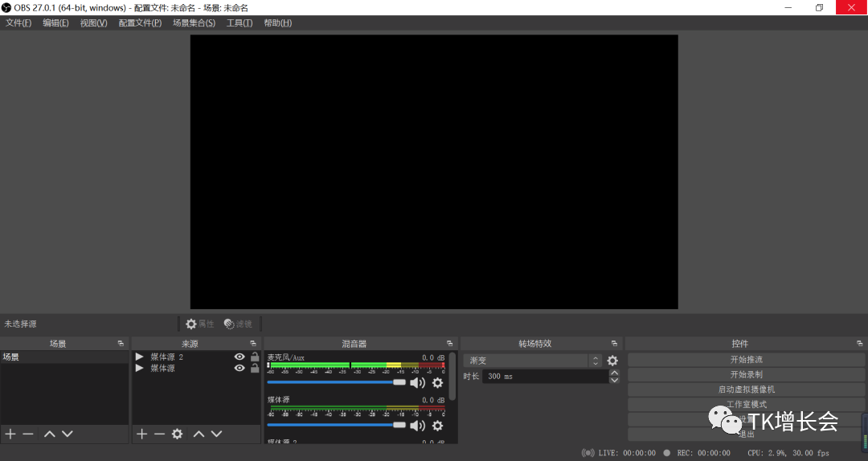The width and height of the screenshot is (868, 461).
Task: Open transition properties gear next to 渐变
Action: click(612, 361)
